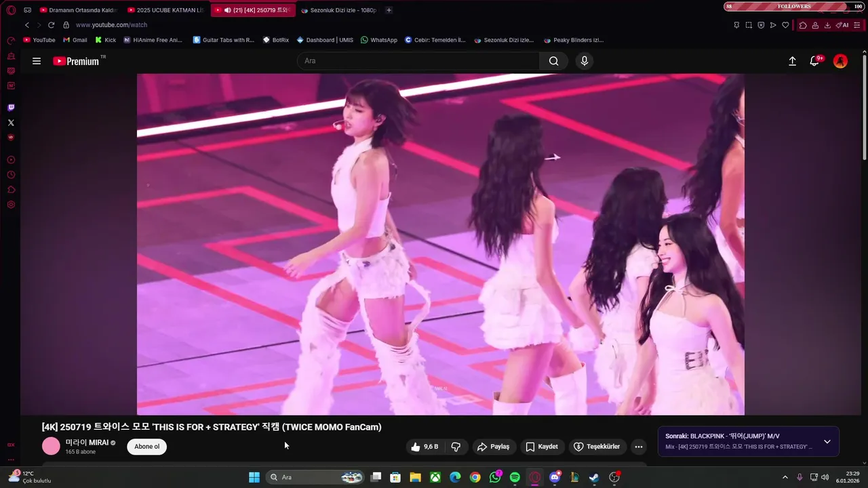Screen dimensions: 868x488
Task: Like the video with thumbs up
Action: (x=425, y=447)
